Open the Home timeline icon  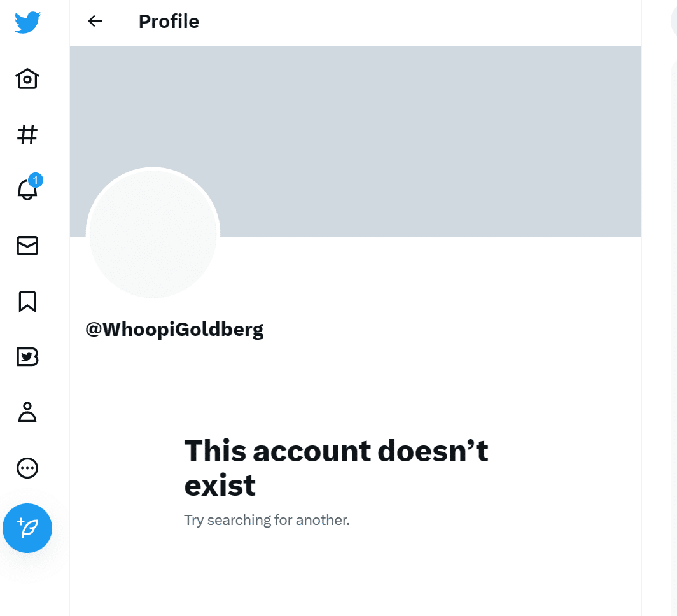tap(27, 78)
